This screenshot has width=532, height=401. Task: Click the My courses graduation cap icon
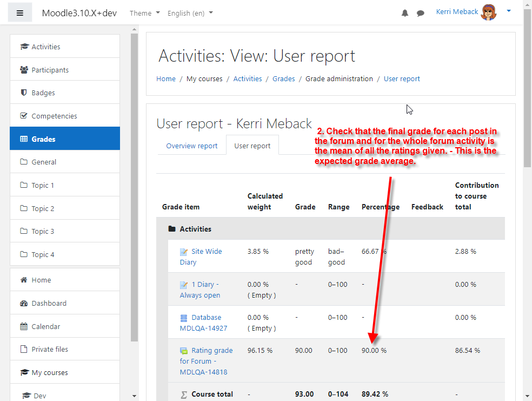click(x=24, y=372)
